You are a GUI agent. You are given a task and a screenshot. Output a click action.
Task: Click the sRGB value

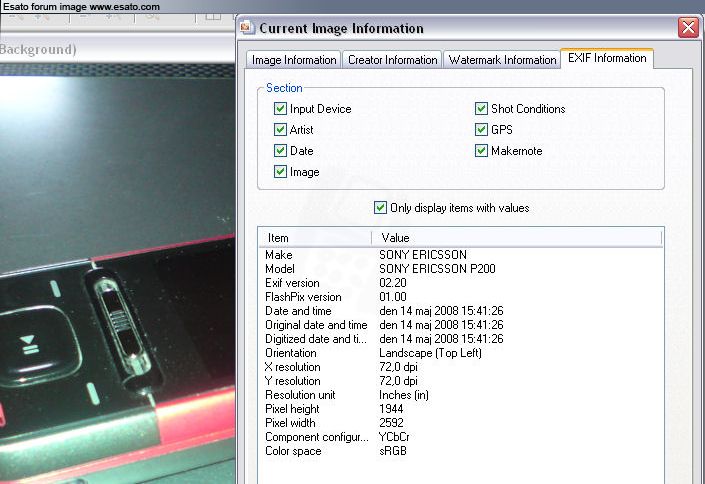pos(393,451)
